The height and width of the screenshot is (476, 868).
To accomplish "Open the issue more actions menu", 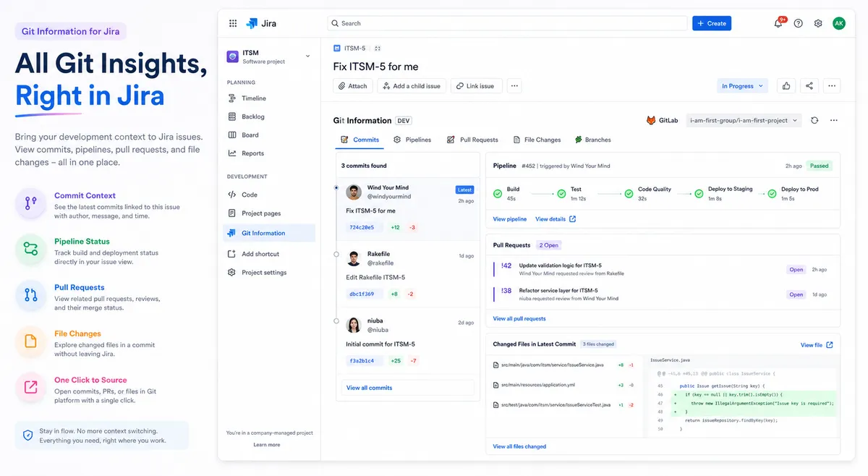I will pyautogui.click(x=832, y=85).
